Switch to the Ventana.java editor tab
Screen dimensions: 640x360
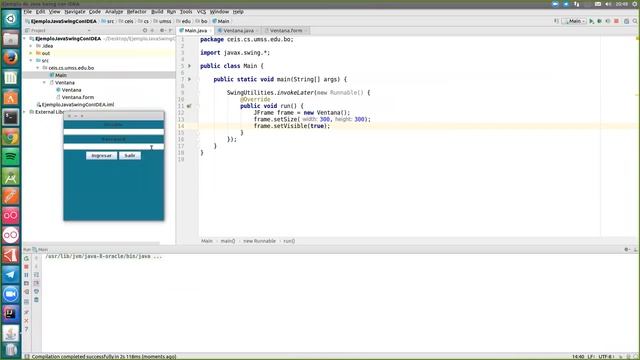(x=238, y=31)
